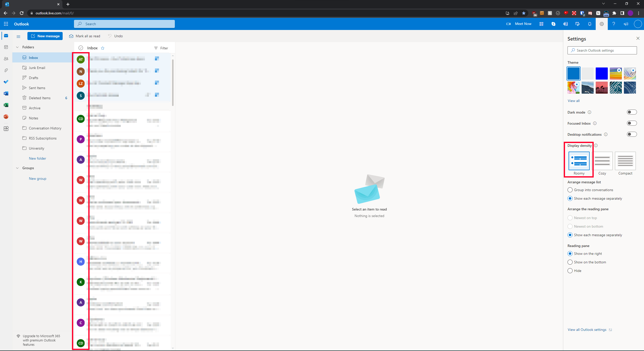Enable the Dark mode switch
The width and height of the screenshot is (644, 351).
click(x=632, y=112)
